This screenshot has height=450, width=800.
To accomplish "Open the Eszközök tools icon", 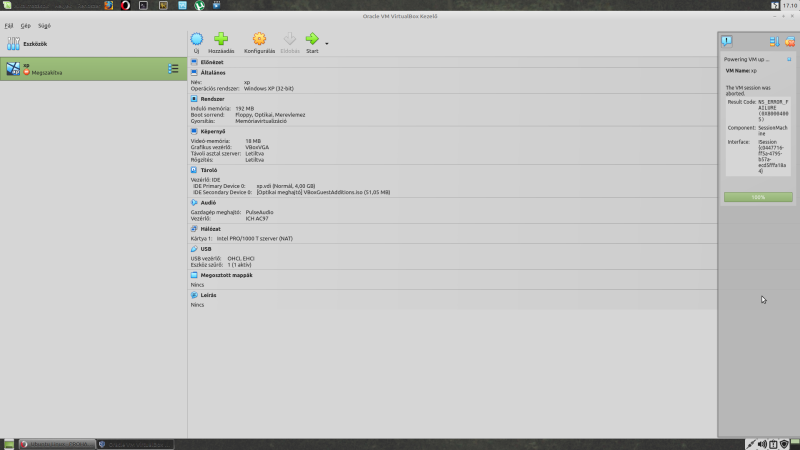I will (13, 44).
